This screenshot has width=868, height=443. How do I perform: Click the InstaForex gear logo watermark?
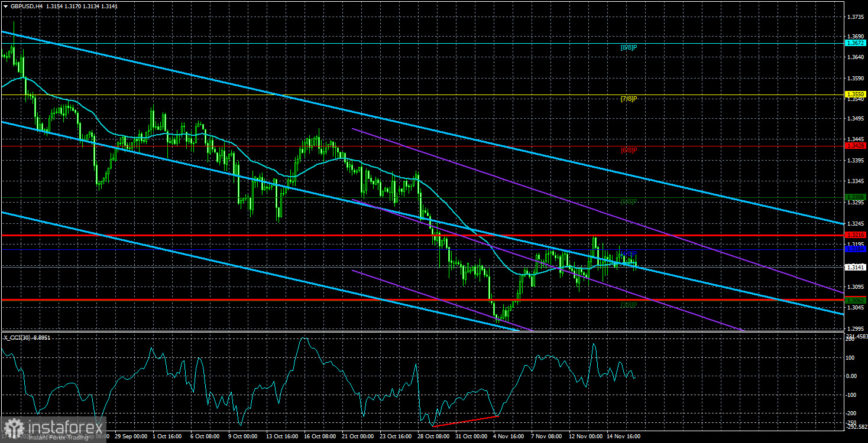click(x=13, y=425)
